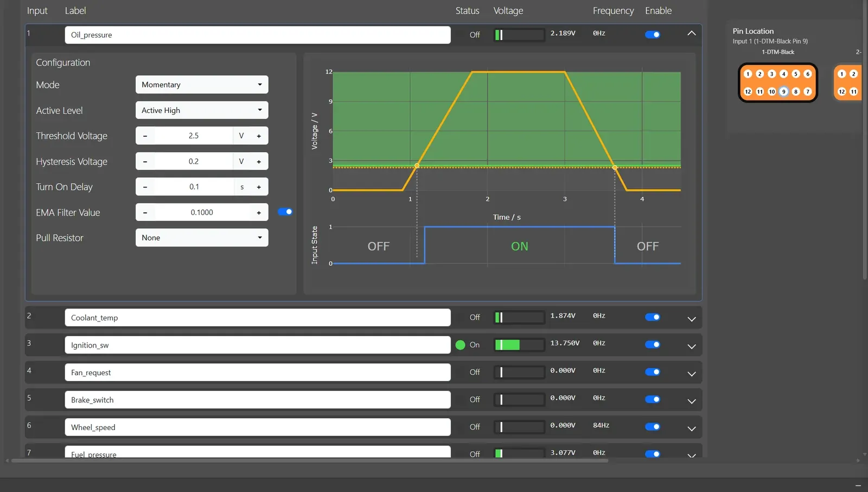Image resolution: width=868 pixels, height=492 pixels.
Task: Edit the Oil_pressure label field
Action: coord(258,35)
